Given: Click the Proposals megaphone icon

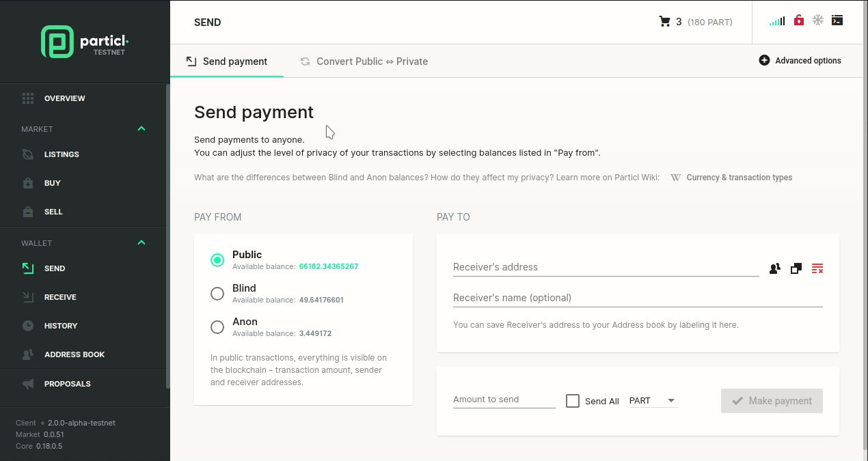Looking at the screenshot, I should click(28, 384).
